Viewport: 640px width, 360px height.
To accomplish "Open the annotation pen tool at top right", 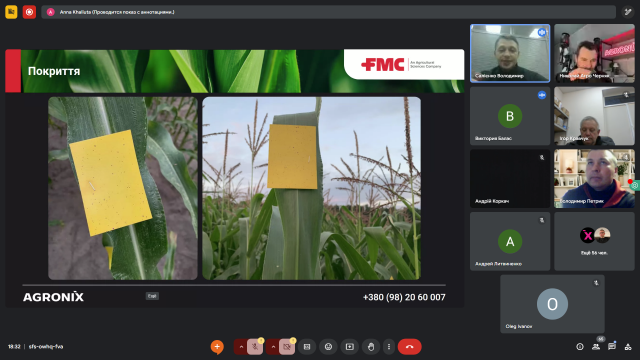I will tap(628, 12).
